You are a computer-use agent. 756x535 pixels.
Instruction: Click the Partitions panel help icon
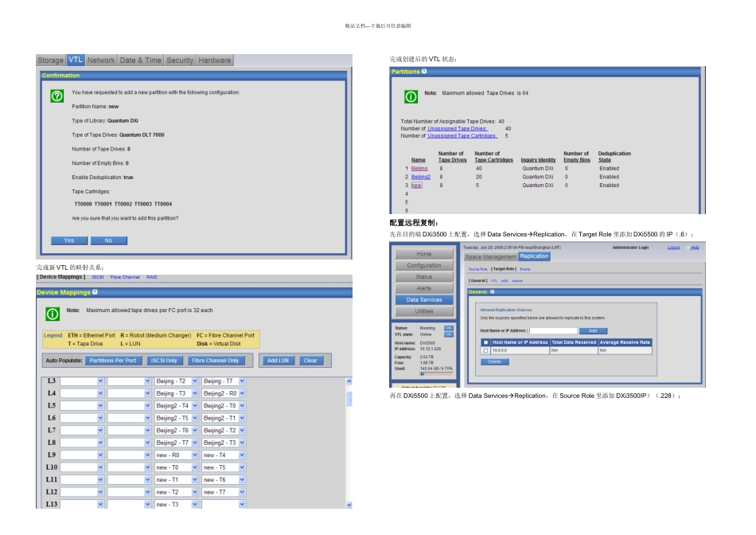[x=424, y=72]
